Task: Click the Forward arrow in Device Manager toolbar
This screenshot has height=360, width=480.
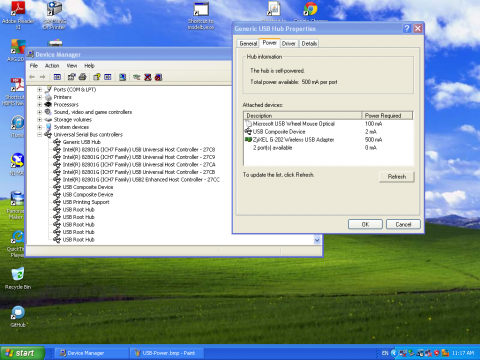Action: pos(42,77)
